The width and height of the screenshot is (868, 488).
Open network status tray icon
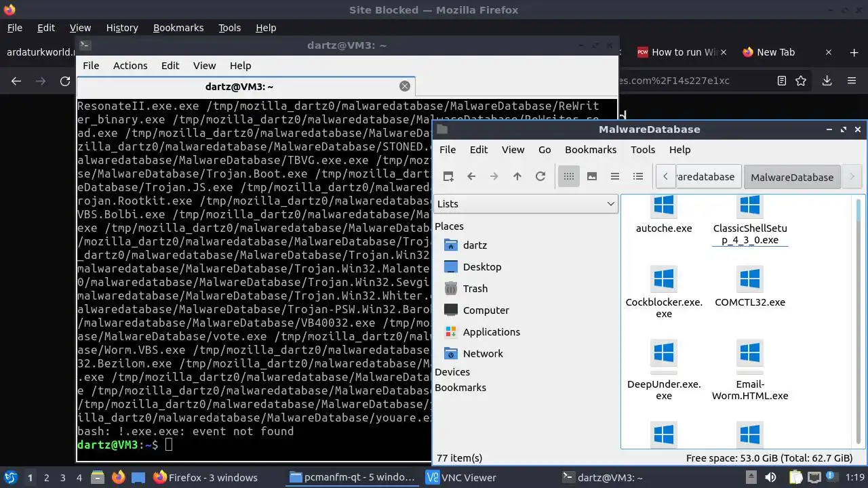click(815, 477)
